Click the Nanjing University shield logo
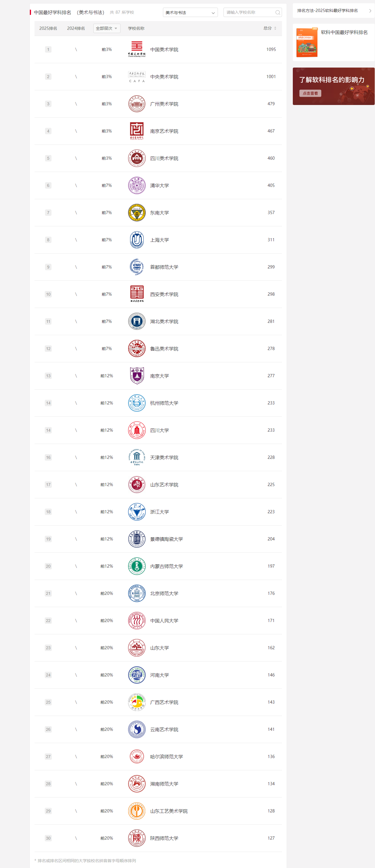 [136, 376]
